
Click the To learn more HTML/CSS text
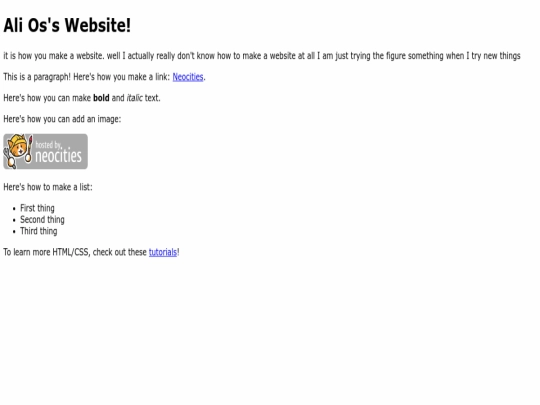click(47, 252)
